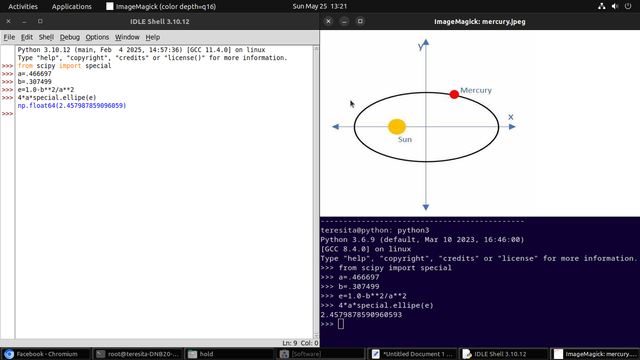Open the Shell menu
Viewport: 640px width, 360px height.
tap(46, 37)
